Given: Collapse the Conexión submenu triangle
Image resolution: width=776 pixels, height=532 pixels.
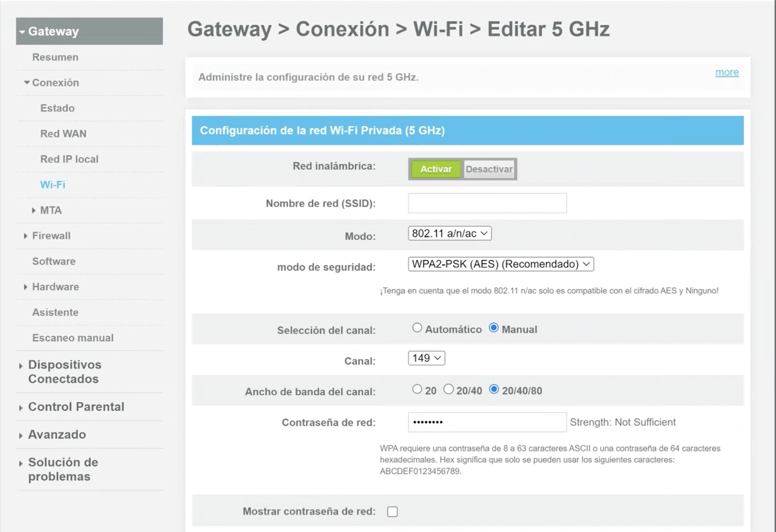Looking at the screenshot, I should click(27, 83).
